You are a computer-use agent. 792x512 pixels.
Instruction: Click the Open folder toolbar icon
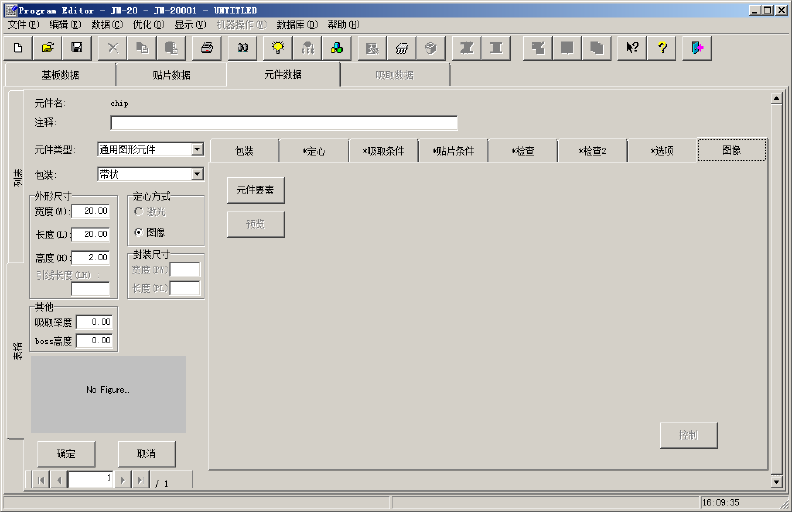click(x=47, y=48)
